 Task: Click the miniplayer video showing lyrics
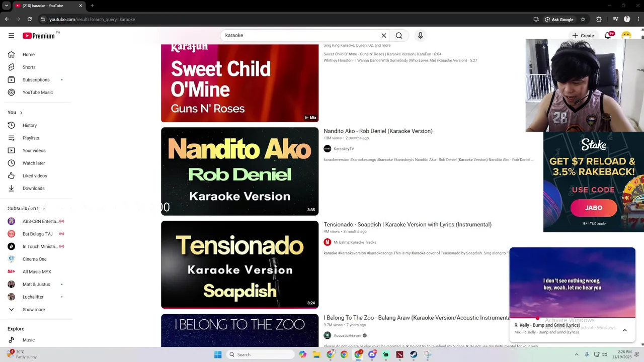point(572,283)
